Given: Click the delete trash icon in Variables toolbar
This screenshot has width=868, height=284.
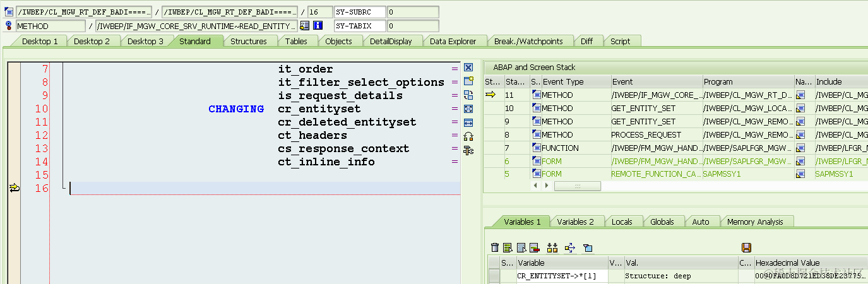Looking at the screenshot, I should click(x=495, y=247).
